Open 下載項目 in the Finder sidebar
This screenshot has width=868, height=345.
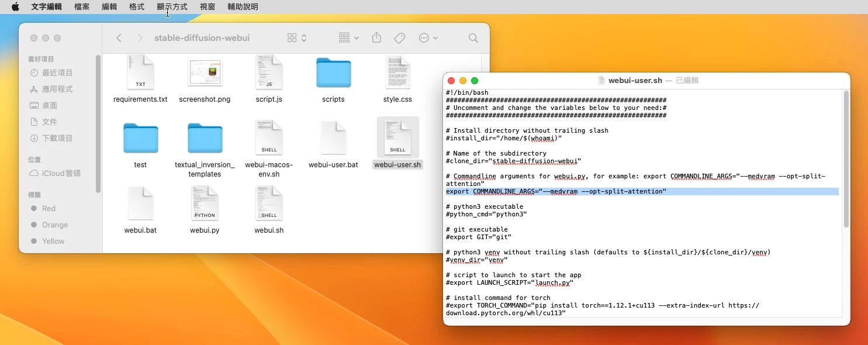57,138
